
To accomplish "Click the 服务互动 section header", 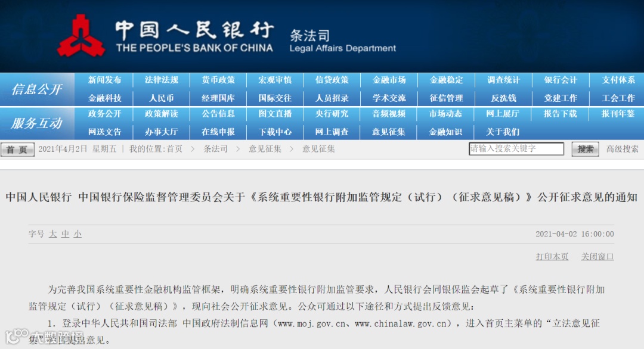I will click(37, 123).
